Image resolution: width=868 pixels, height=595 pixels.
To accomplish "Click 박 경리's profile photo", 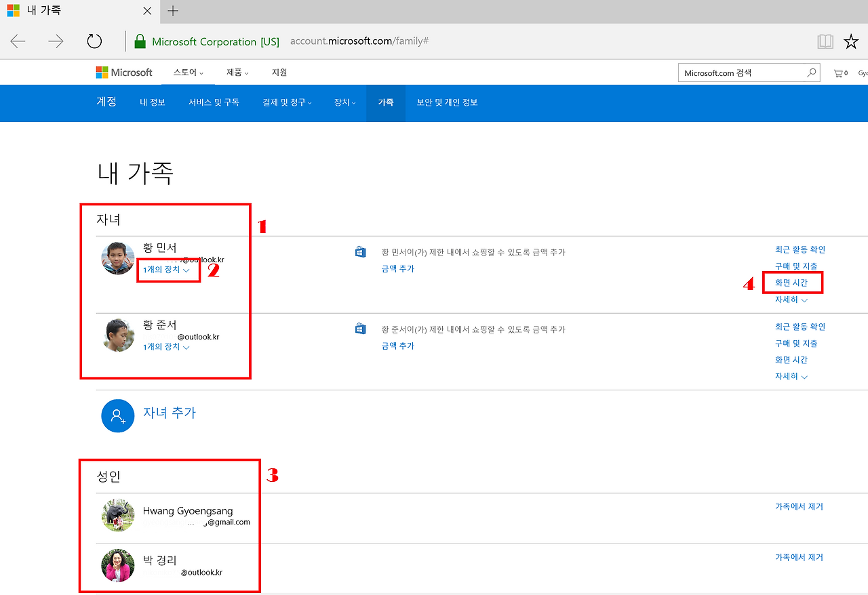I will pyautogui.click(x=118, y=565).
